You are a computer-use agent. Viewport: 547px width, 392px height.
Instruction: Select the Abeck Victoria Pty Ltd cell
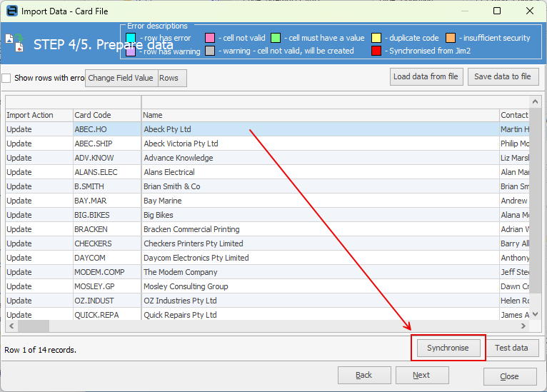click(x=320, y=144)
